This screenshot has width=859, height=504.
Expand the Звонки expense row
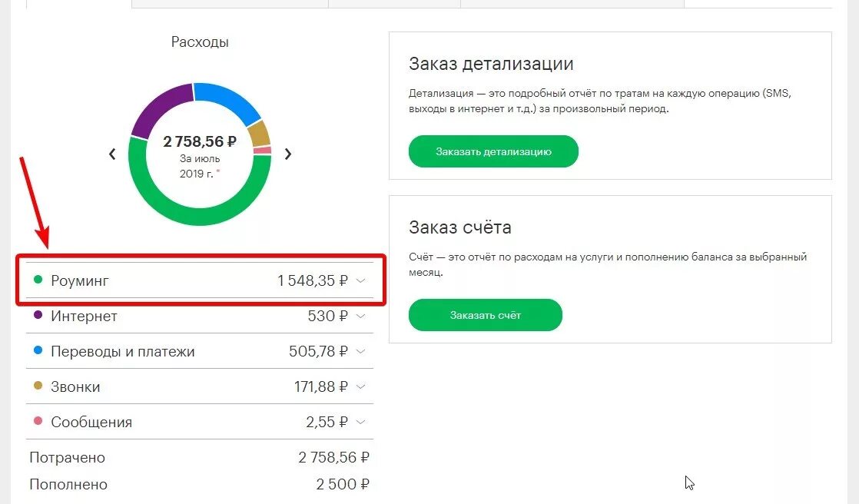(361, 386)
